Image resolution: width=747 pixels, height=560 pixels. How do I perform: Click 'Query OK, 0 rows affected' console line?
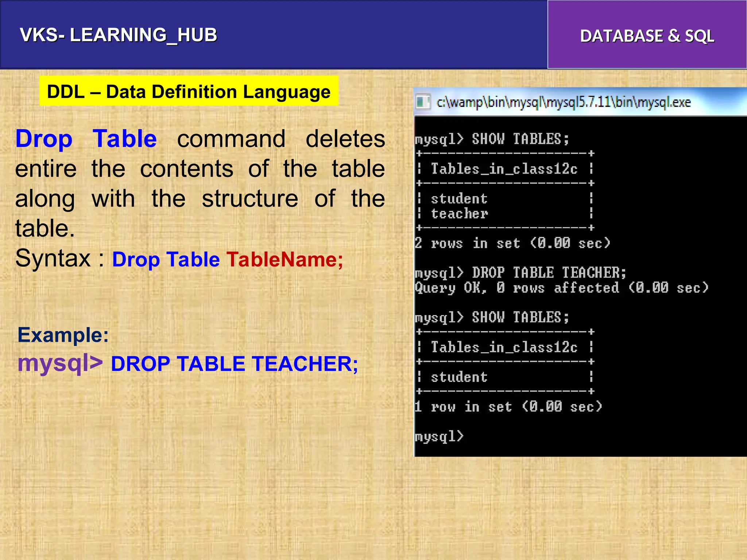click(562, 288)
